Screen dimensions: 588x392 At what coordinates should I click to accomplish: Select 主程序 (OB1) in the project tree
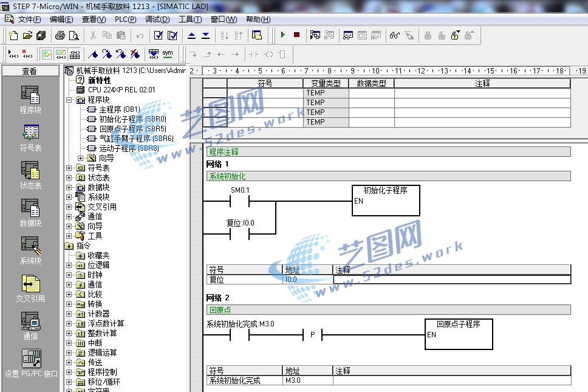(x=119, y=109)
